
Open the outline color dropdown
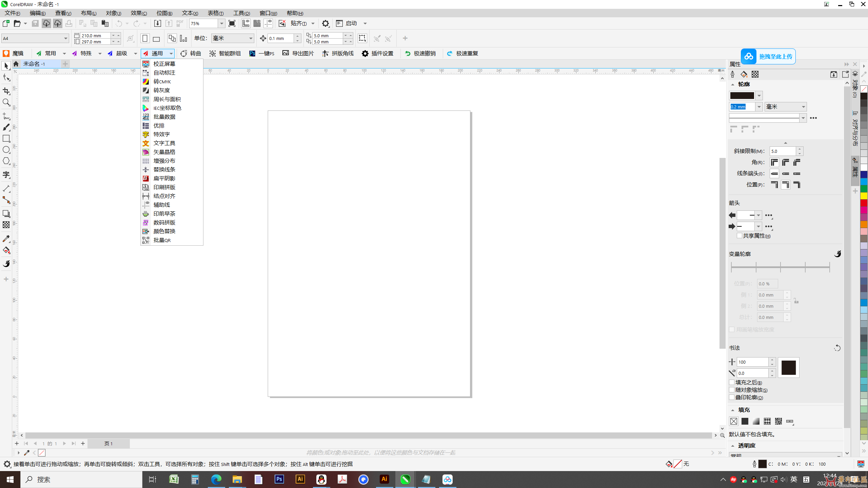[x=759, y=96]
